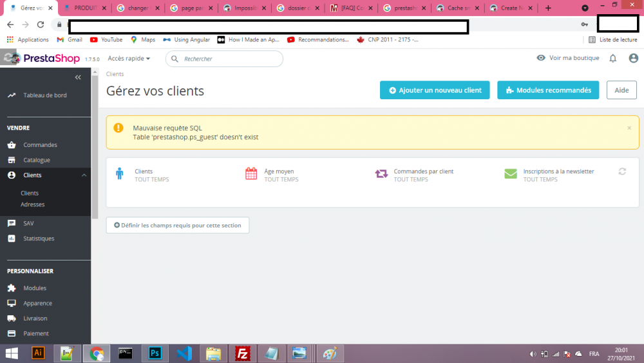
Task: Click the Commandes basket icon
Action: point(12,144)
